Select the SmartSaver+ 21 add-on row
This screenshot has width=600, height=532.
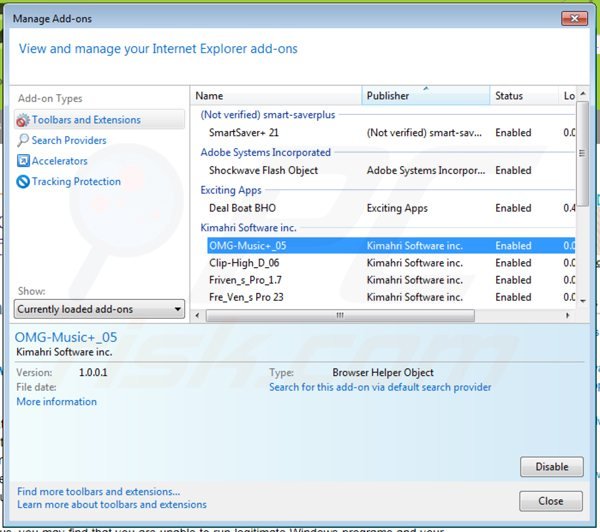tap(391, 133)
